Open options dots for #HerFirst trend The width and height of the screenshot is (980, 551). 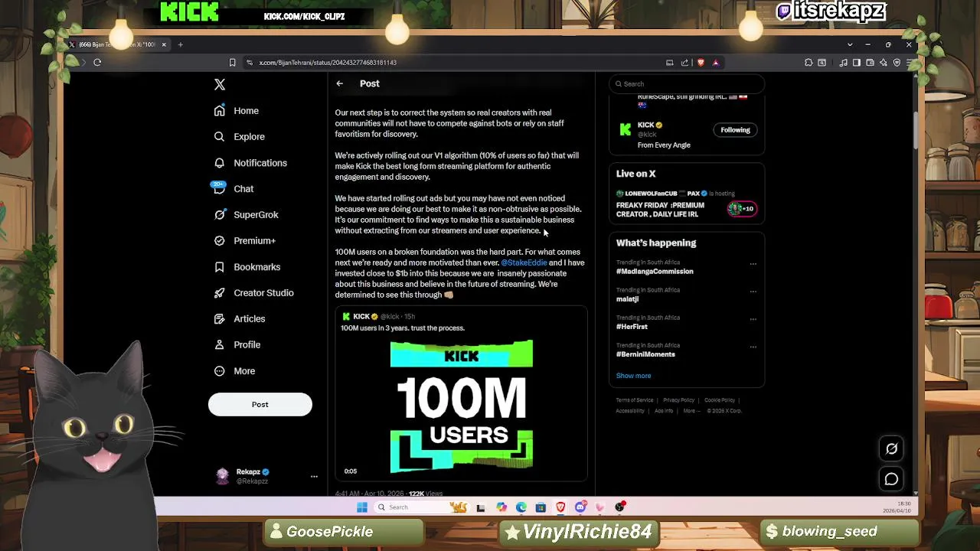click(753, 319)
